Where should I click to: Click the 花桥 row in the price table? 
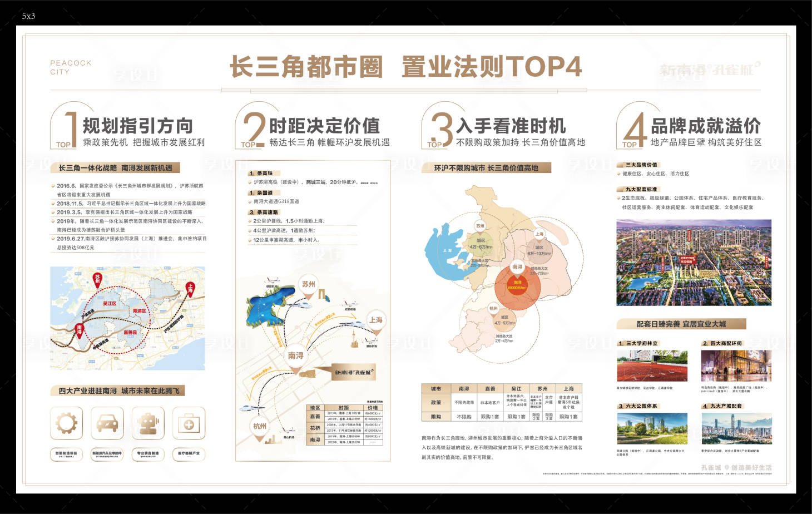[x=344, y=428]
